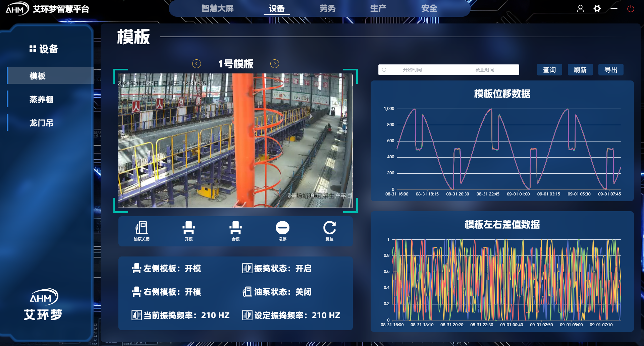Switch to the 智慧大屏 tab
The image size is (644, 346).
(x=217, y=8)
